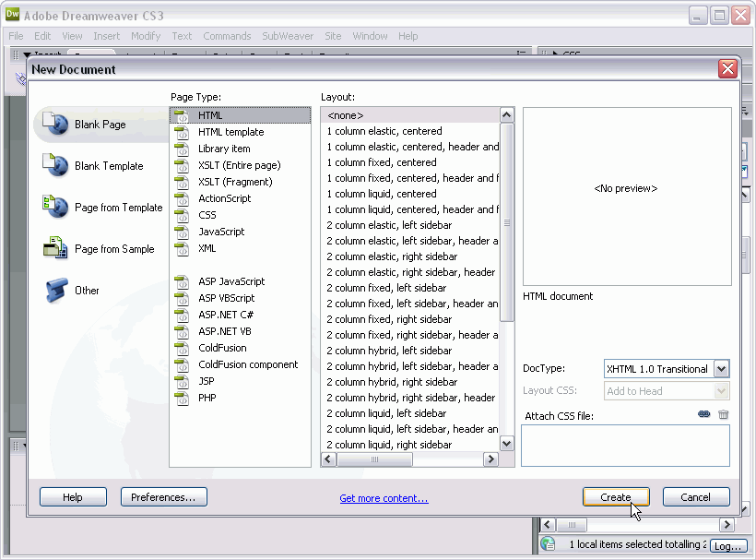Open the Insert menu
756x560 pixels.
pos(107,36)
